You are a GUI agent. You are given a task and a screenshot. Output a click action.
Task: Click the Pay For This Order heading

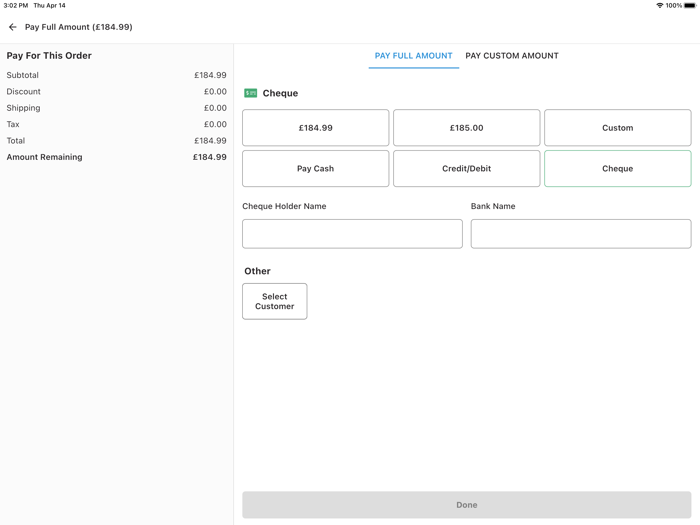49,56
